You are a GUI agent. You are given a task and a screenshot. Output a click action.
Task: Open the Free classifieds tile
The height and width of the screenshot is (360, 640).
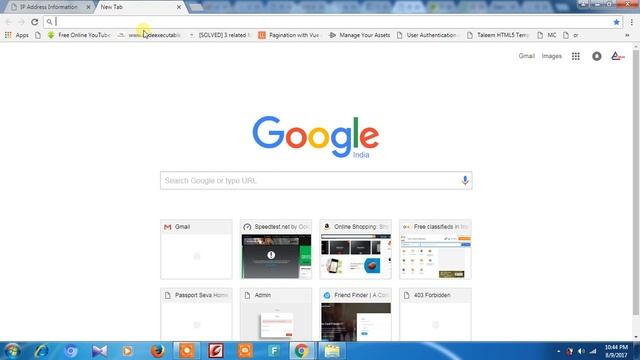pyautogui.click(x=435, y=249)
